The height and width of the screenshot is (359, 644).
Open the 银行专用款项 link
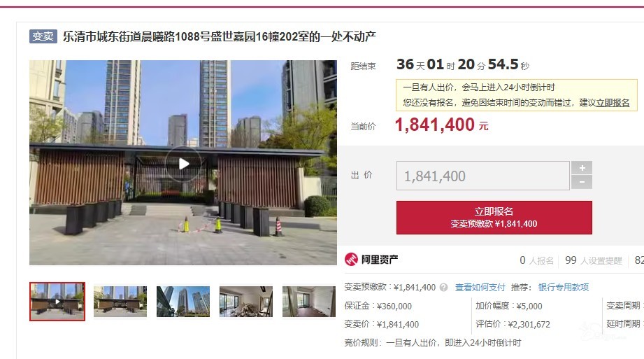coord(564,288)
